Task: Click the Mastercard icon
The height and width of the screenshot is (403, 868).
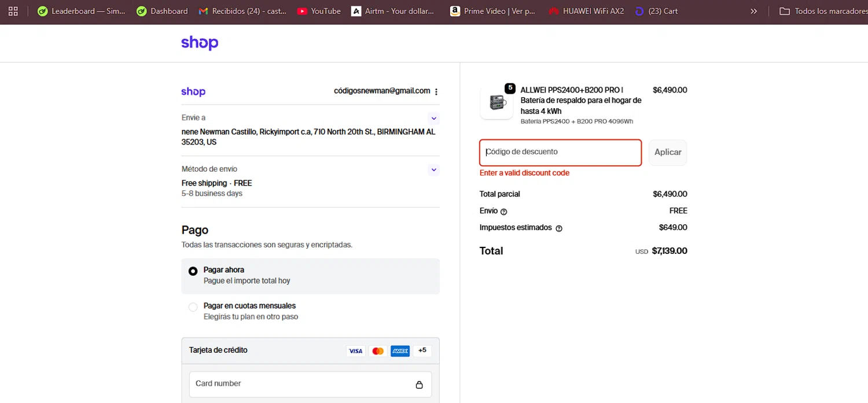Action: tap(378, 351)
